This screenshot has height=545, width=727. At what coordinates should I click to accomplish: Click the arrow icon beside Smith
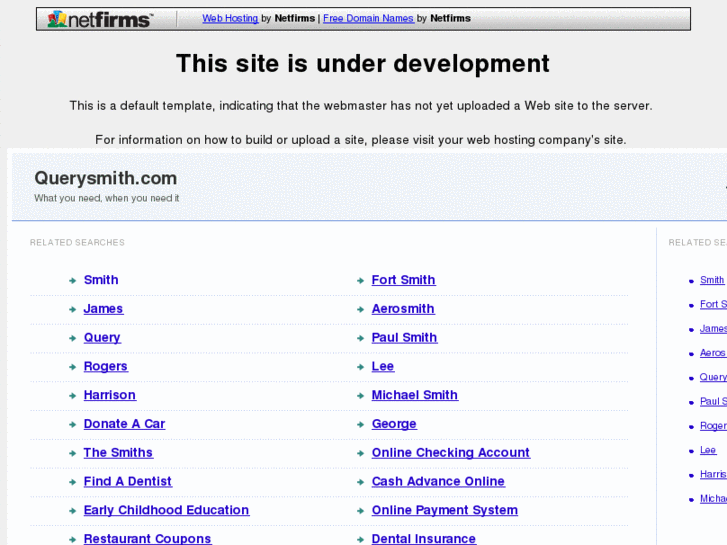click(72, 281)
